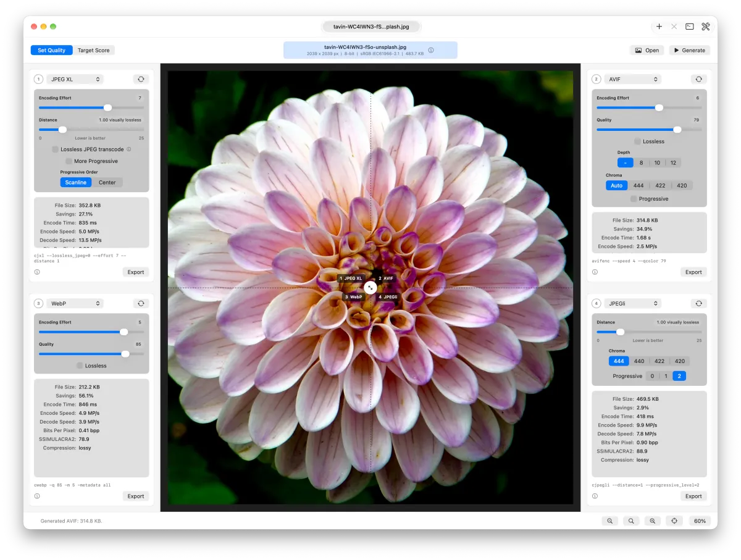741x560 pixels.
Task: Export the JPEGli result
Action: (x=693, y=496)
